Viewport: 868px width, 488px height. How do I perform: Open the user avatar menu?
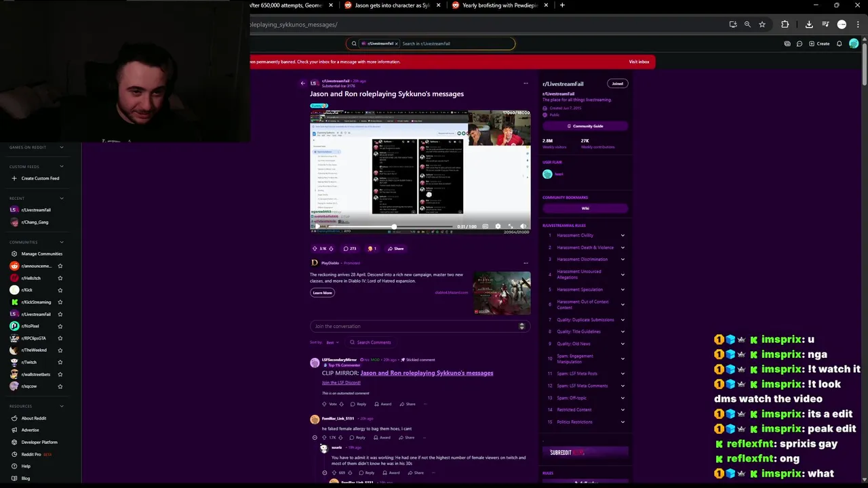[854, 43]
